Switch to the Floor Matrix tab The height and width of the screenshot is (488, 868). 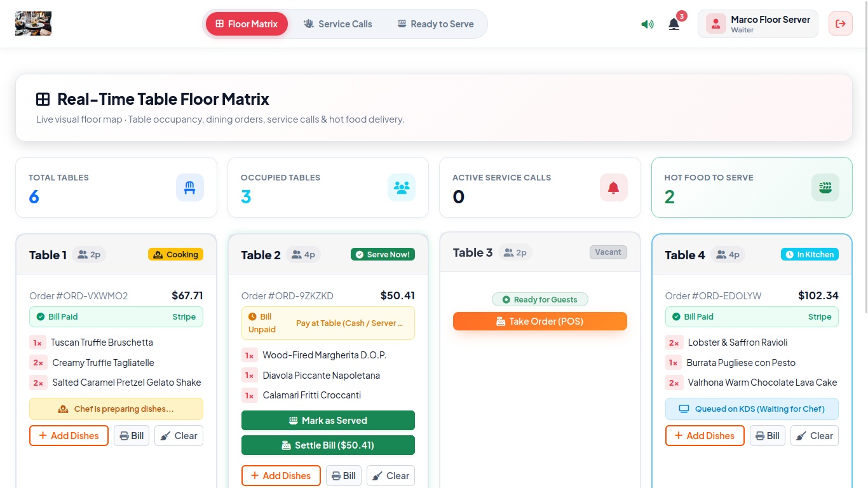coord(247,24)
